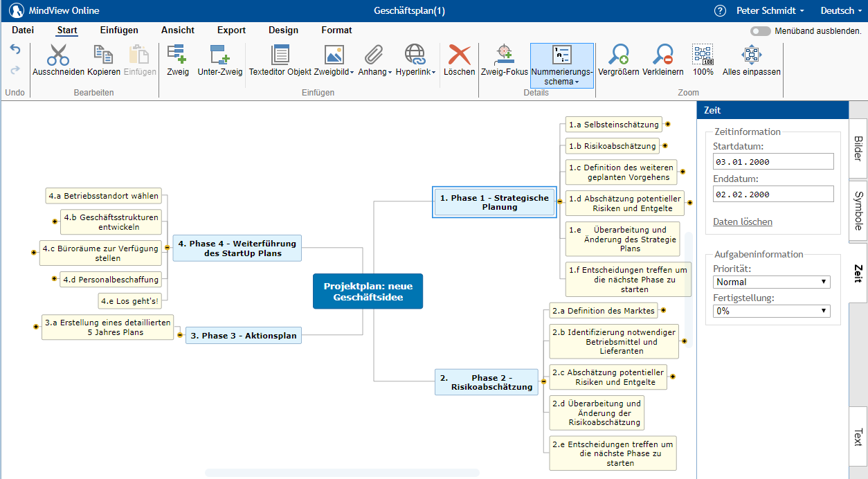
Task: Zoom out with Verkleinern magnifier
Action: (x=663, y=55)
